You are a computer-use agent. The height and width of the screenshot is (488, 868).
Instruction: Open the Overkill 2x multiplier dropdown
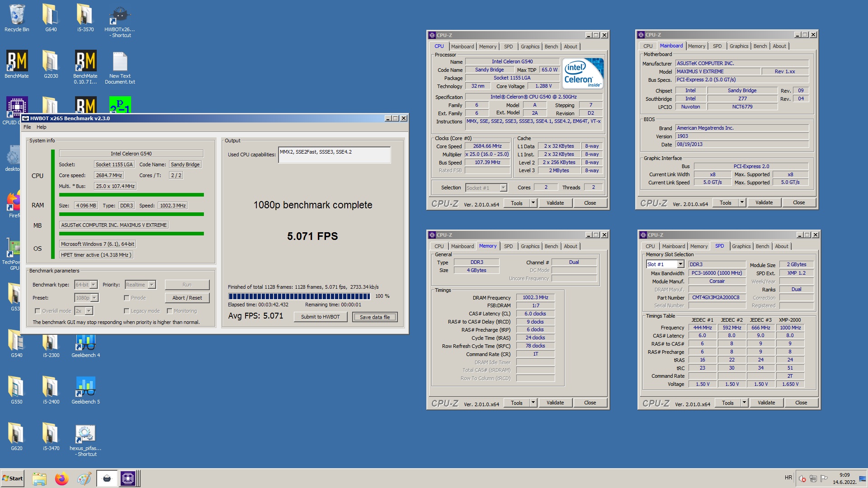pyautogui.click(x=89, y=311)
